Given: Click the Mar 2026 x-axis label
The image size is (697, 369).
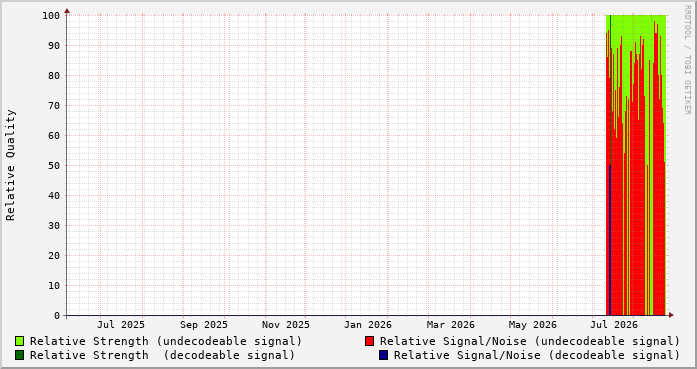Looking at the screenshot, I should [451, 325].
